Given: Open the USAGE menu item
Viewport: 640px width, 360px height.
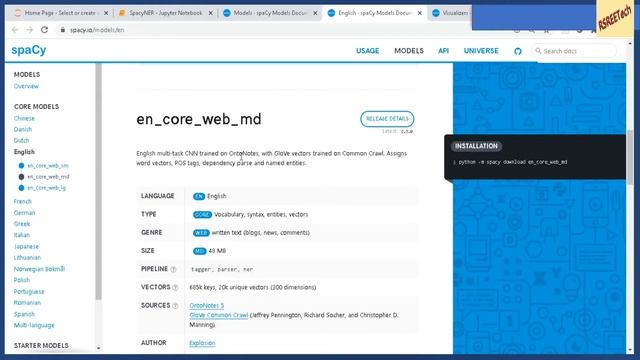Looking at the screenshot, I should [367, 51].
